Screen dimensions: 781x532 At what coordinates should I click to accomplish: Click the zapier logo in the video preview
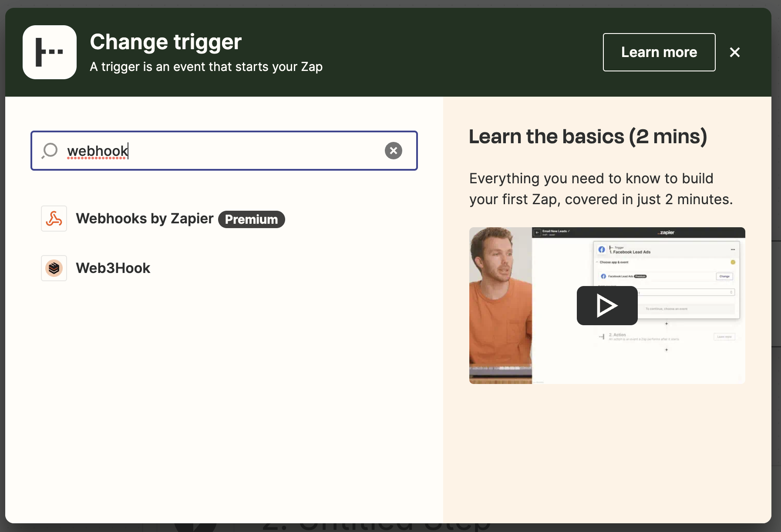click(x=666, y=232)
